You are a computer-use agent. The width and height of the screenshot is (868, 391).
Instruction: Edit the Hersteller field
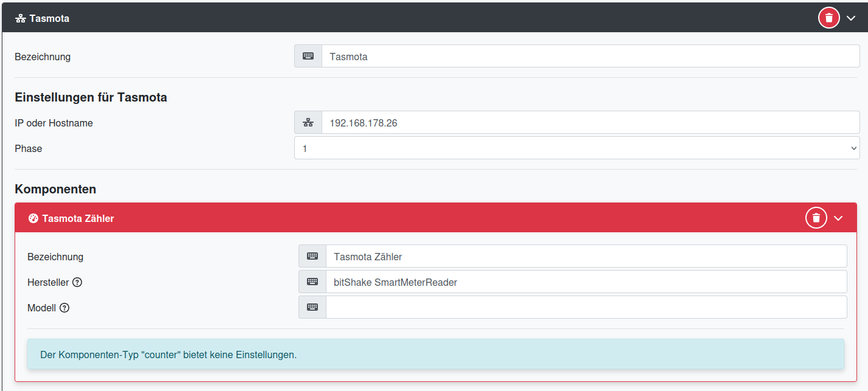(x=587, y=282)
